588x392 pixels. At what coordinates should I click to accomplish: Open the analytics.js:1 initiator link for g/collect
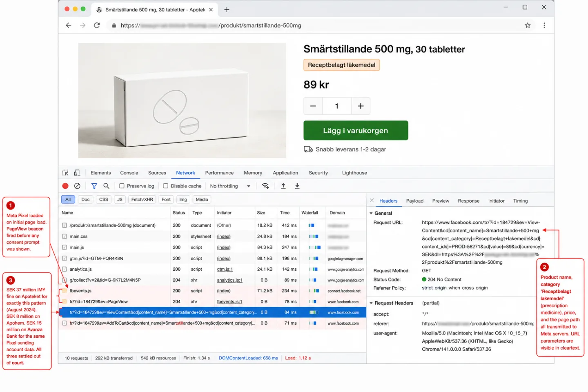pos(229,280)
